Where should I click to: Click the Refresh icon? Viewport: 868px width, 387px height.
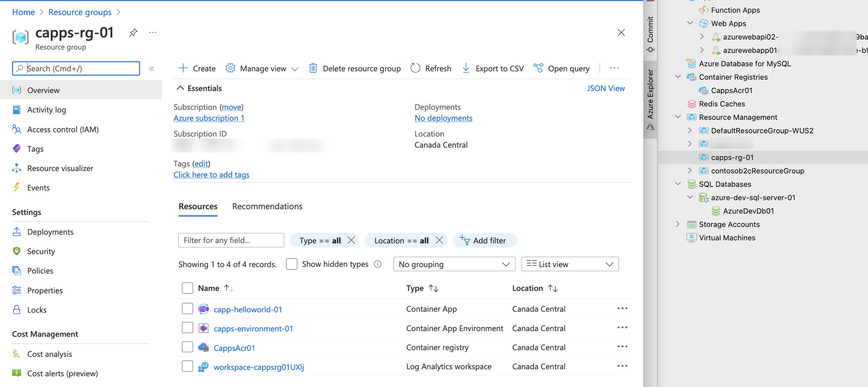pyautogui.click(x=415, y=68)
